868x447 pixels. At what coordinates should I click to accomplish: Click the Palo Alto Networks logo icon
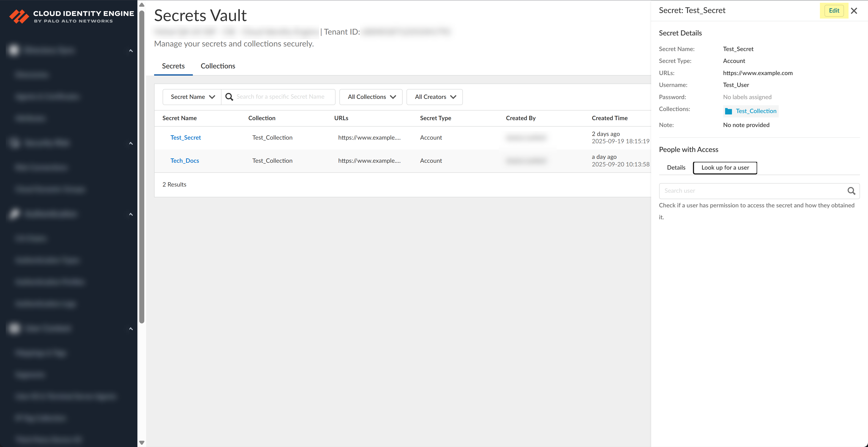pyautogui.click(x=19, y=16)
